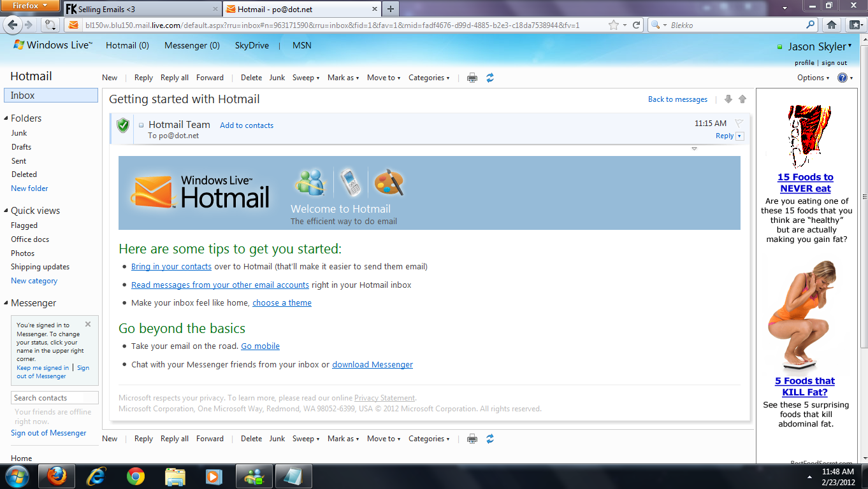The width and height of the screenshot is (868, 489).
Task: Collapse the Messenger section in sidebar
Action: [6, 303]
